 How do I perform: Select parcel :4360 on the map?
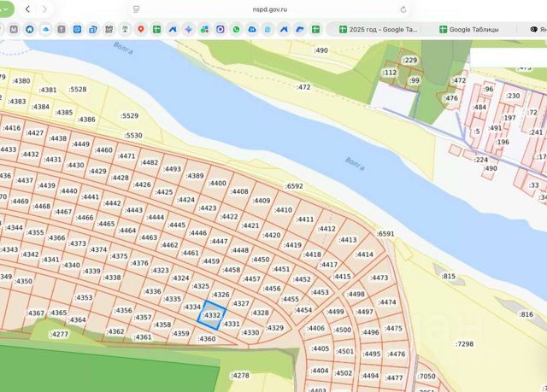[207, 339]
